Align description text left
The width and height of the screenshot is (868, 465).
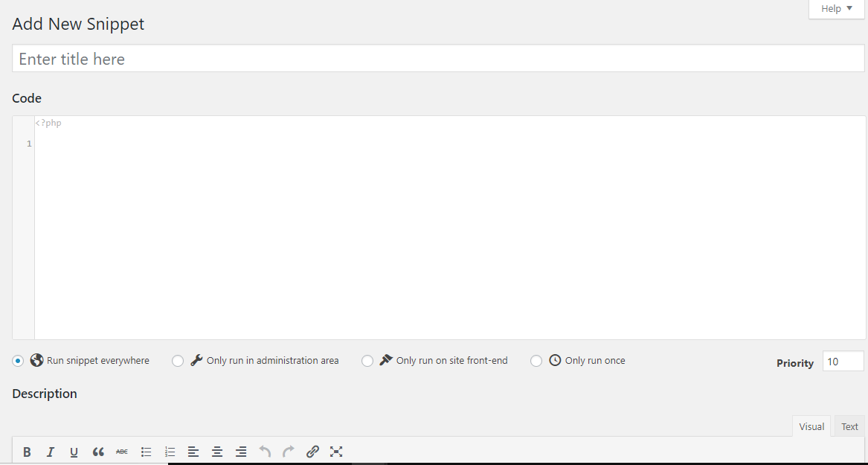tap(193, 452)
